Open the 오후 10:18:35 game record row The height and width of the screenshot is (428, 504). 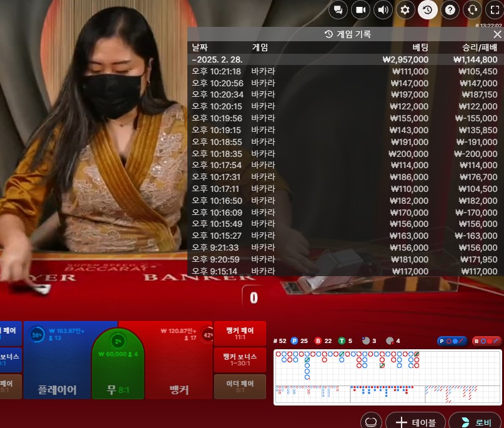point(345,154)
